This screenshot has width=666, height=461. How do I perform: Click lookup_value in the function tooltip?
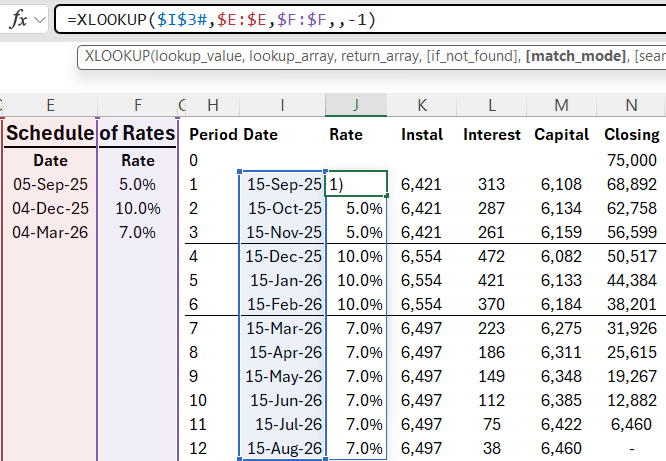click(x=199, y=56)
